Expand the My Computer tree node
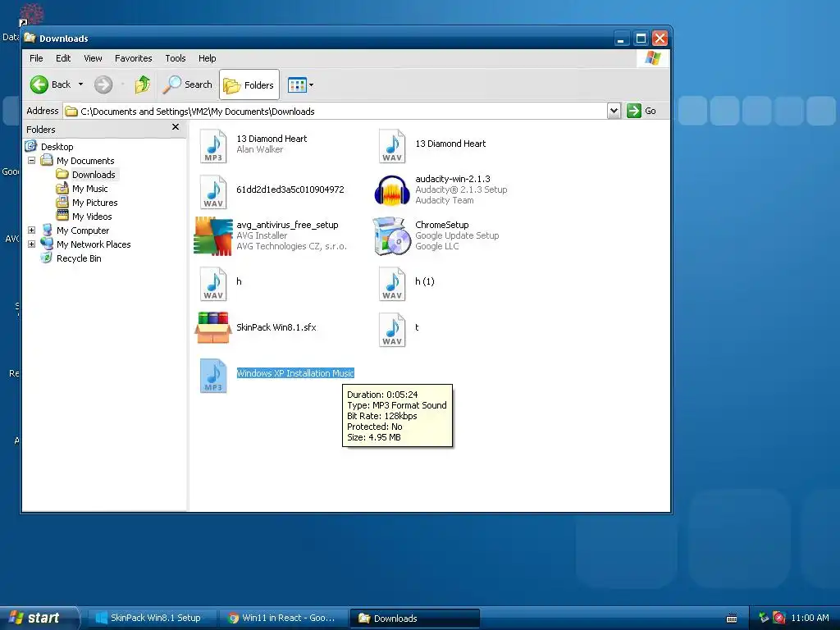840x630 pixels. [32, 230]
